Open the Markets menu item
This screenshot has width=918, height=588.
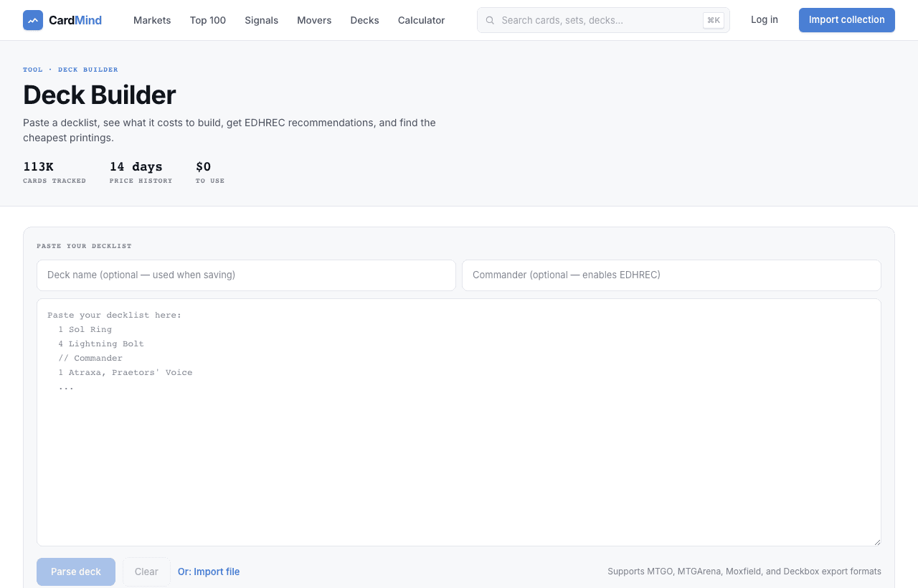[x=152, y=20]
